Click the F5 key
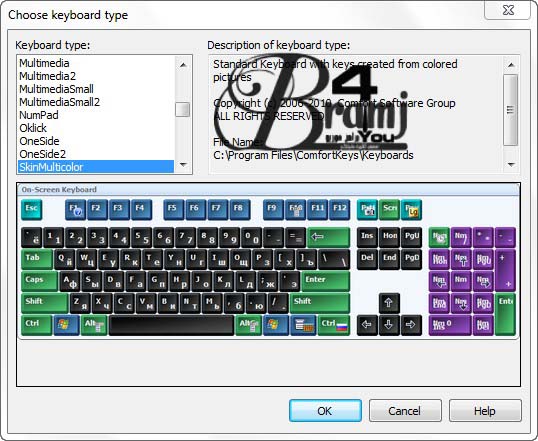The height and width of the screenshot is (441, 538). pyautogui.click(x=174, y=209)
